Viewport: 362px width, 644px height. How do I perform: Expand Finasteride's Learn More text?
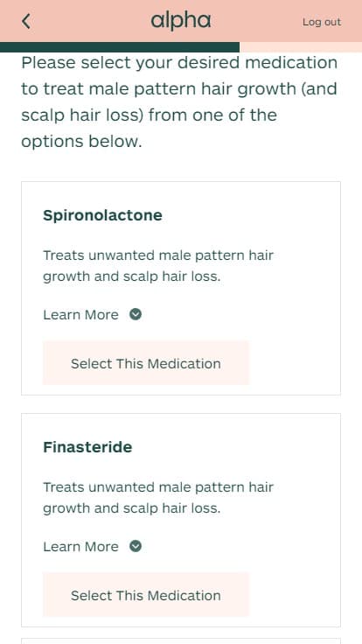(x=80, y=547)
